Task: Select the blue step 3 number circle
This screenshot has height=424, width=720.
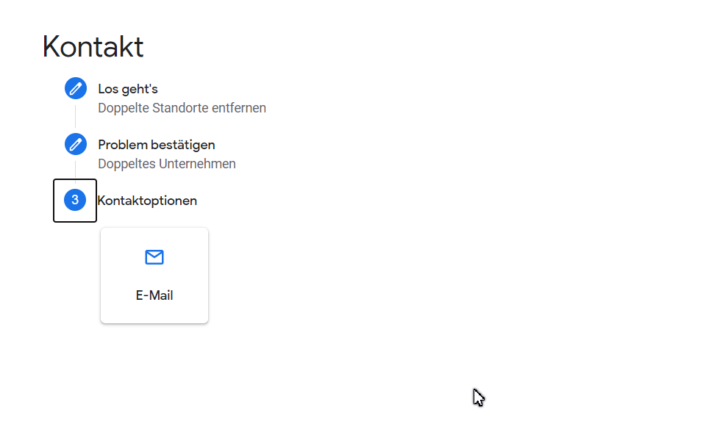Action: (x=75, y=200)
